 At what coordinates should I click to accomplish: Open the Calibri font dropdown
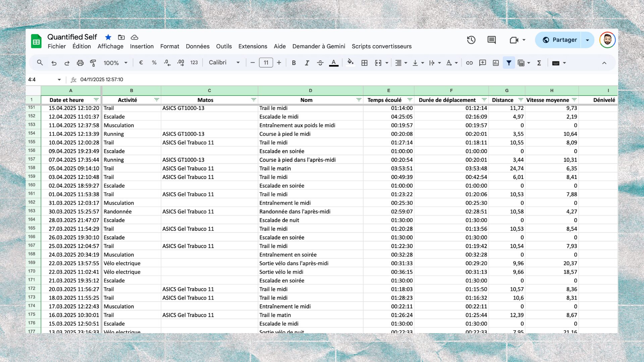224,63
